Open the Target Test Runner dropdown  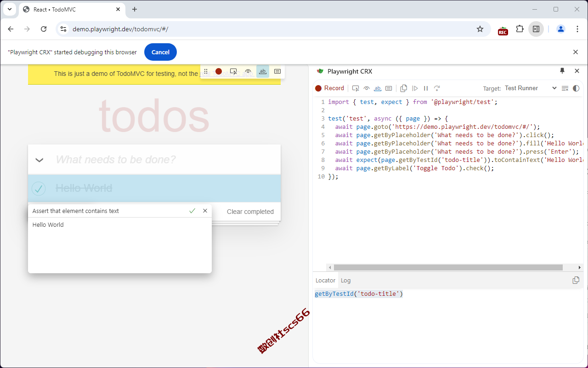(531, 88)
